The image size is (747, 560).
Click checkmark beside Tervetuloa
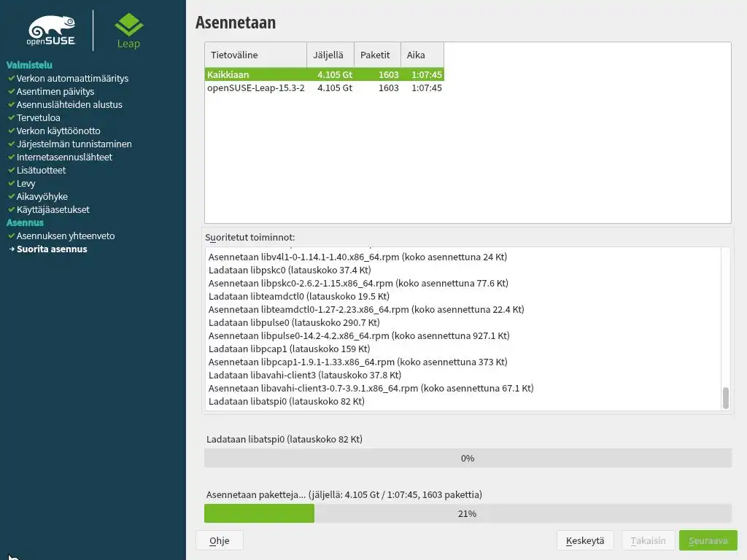coord(12,117)
